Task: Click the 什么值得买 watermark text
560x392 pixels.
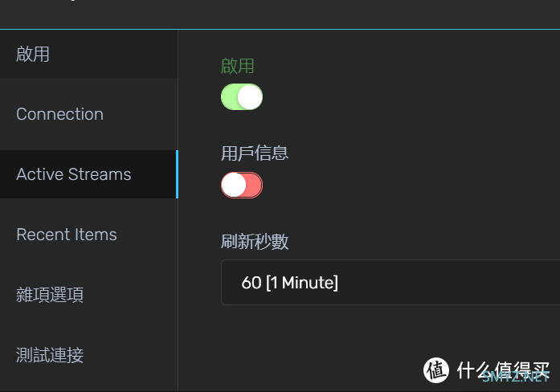Action: 503,370
